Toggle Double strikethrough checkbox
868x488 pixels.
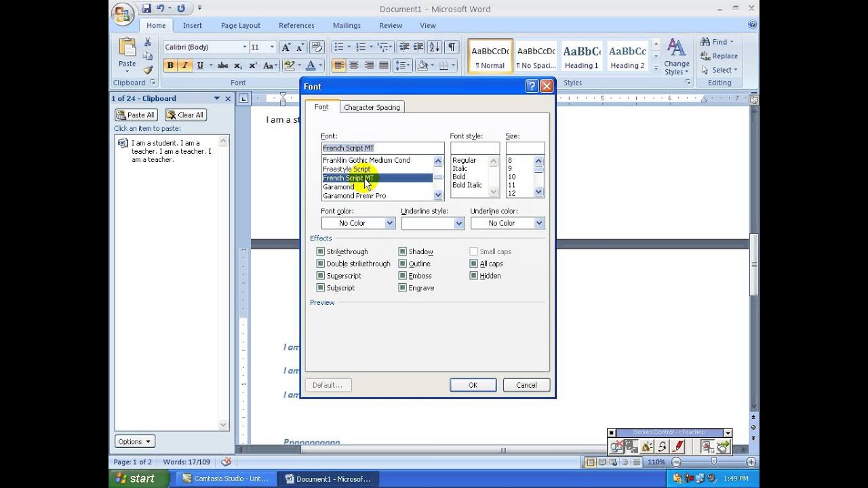coord(321,264)
